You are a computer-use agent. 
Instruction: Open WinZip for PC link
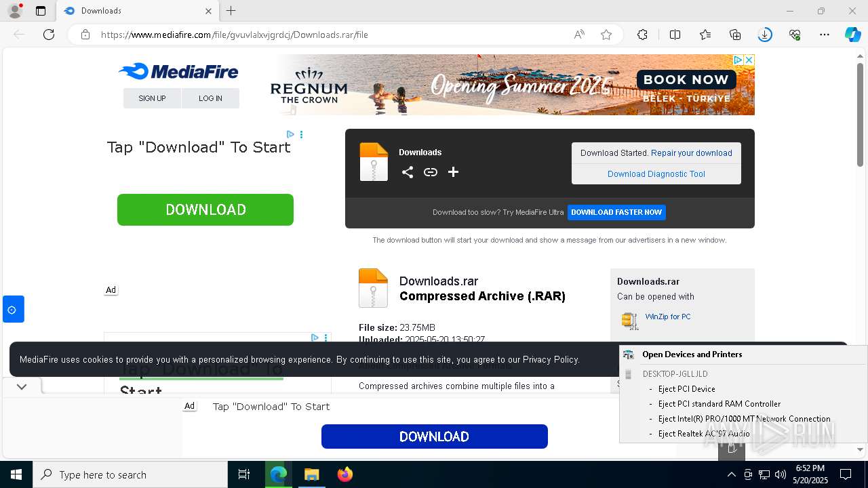click(x=668, y=317)
